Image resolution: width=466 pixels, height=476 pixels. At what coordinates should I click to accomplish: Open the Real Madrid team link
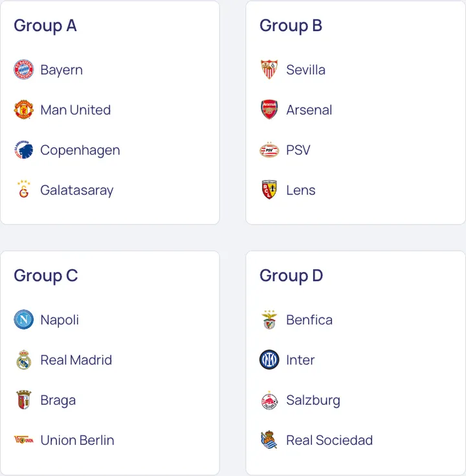pos(76,360)
